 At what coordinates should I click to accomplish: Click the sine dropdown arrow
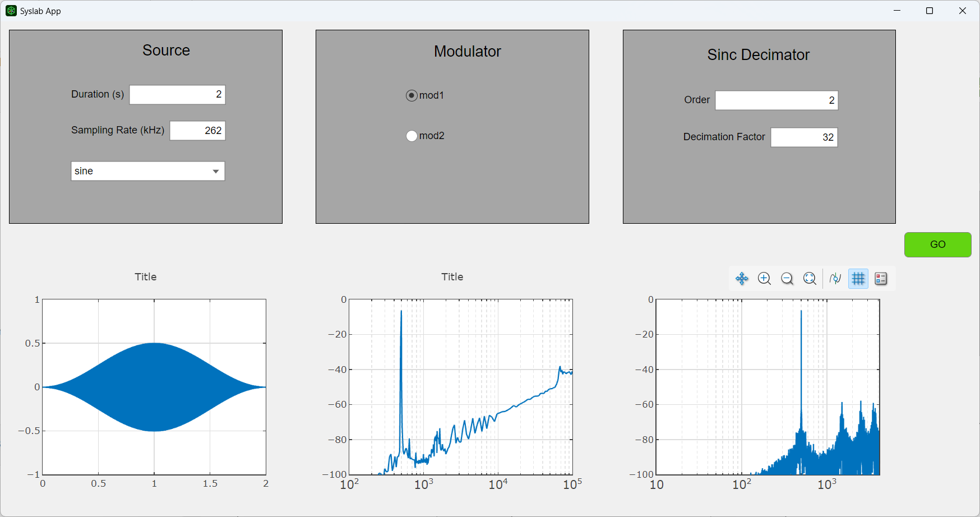[216, 172]
